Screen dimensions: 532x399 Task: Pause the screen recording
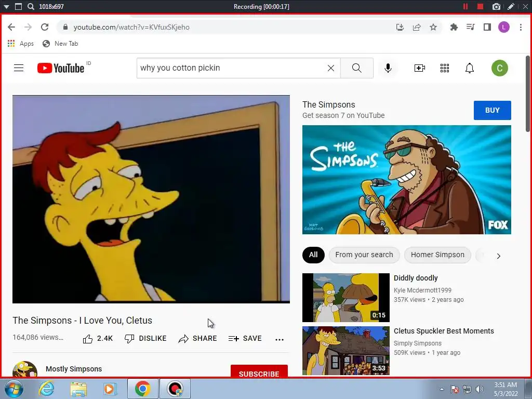[x=465, y=6]
